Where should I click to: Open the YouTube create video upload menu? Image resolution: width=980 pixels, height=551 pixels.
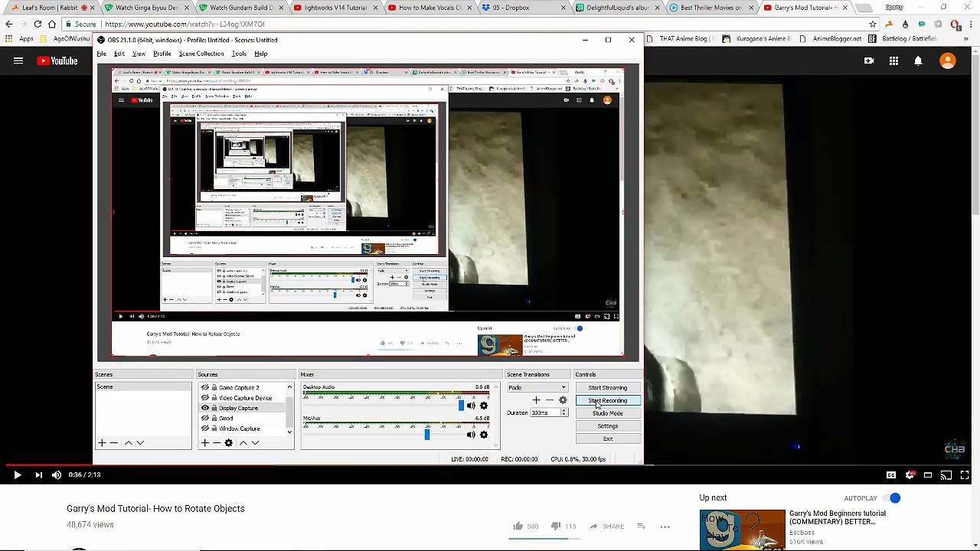pos(869,61)
